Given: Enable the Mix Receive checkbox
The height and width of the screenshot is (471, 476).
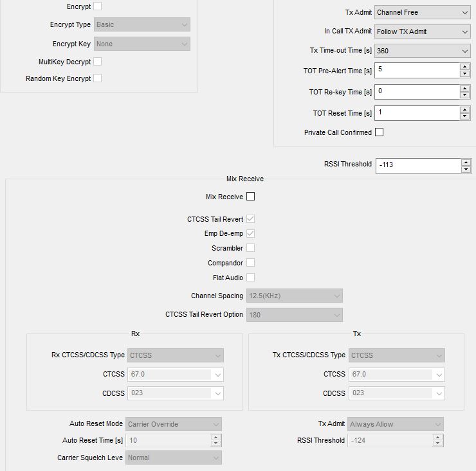Looking at the screenshot, I should point(250,197).
